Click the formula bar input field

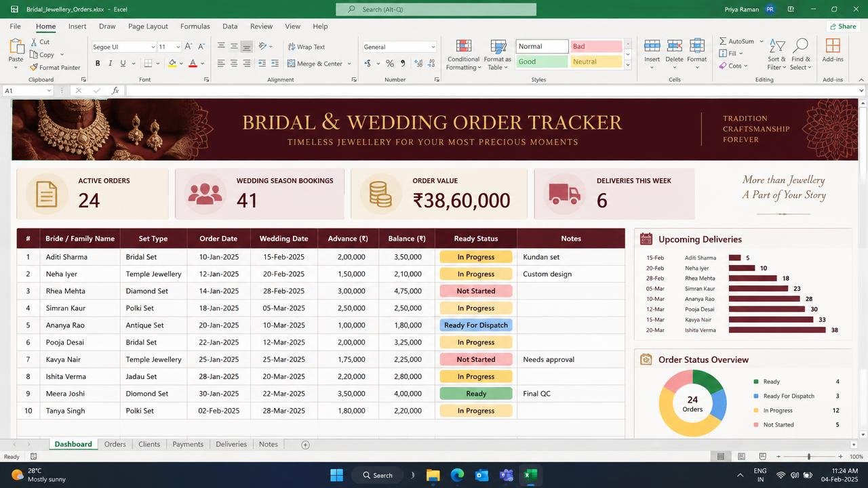click(x=491, y=91)
